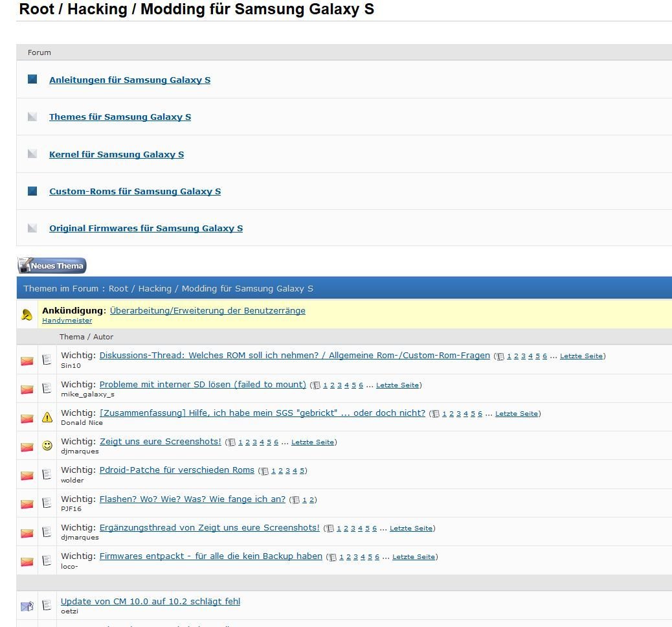Jump to page 3 of Diskussions-Thread
Screen dimensions: 672x627
(x=523, y=356)
